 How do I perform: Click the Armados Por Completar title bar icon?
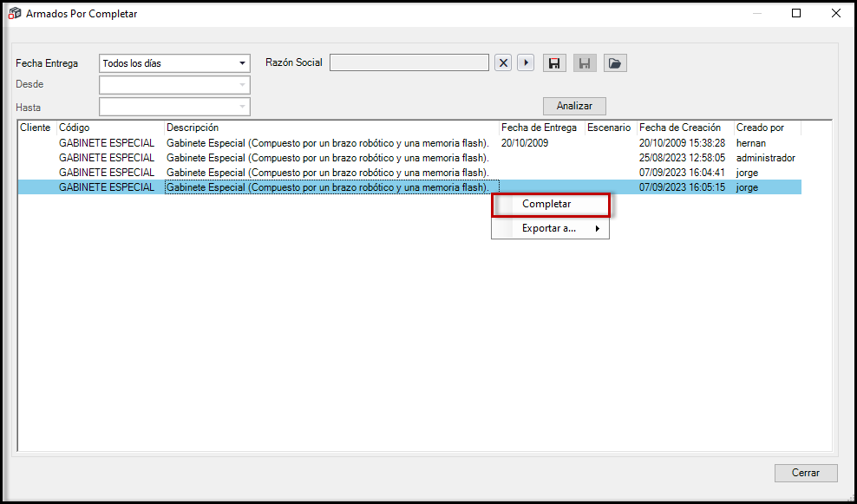click(15, 14)
